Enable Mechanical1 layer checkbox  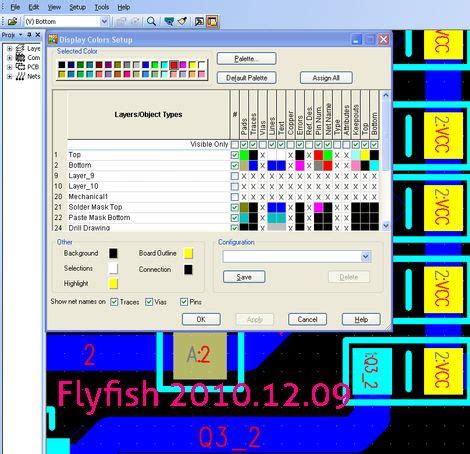(x=235, y=197)
